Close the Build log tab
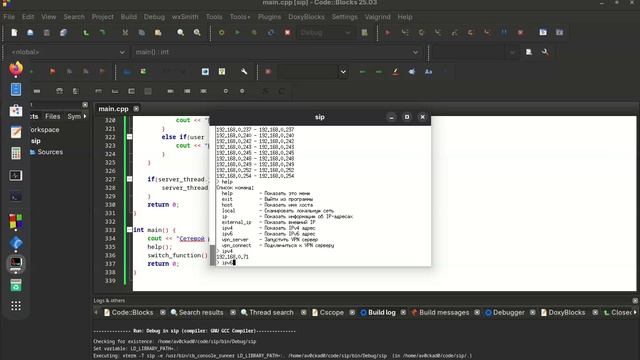 (403, 312)
